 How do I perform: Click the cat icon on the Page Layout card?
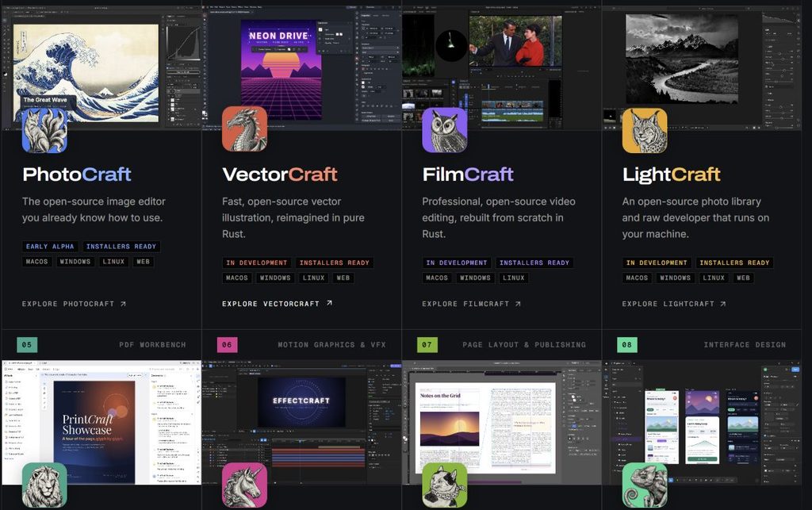click(x=444, y=485)
